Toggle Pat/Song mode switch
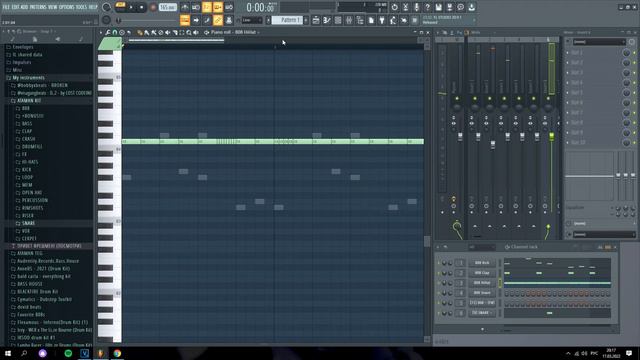640x360 pixels. (x=120, y=6)
